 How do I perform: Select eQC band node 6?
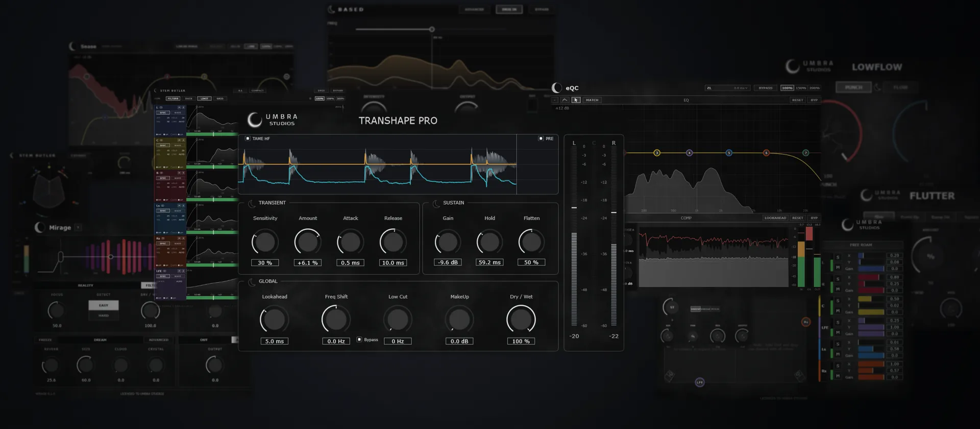766,153
